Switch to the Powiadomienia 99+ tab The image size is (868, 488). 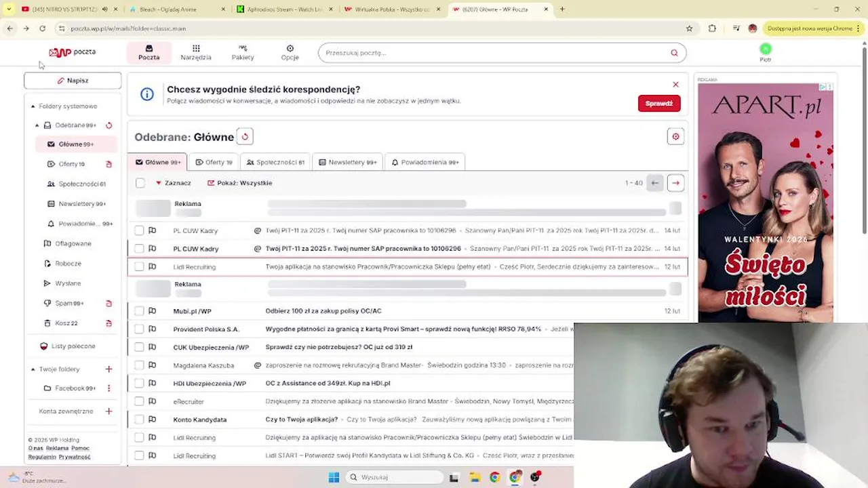(425, 163)
